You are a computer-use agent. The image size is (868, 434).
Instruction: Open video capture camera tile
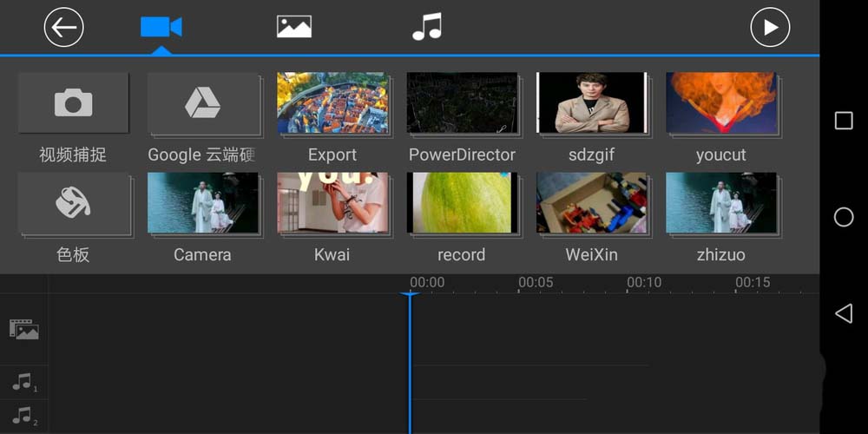(x=73, y=103)
